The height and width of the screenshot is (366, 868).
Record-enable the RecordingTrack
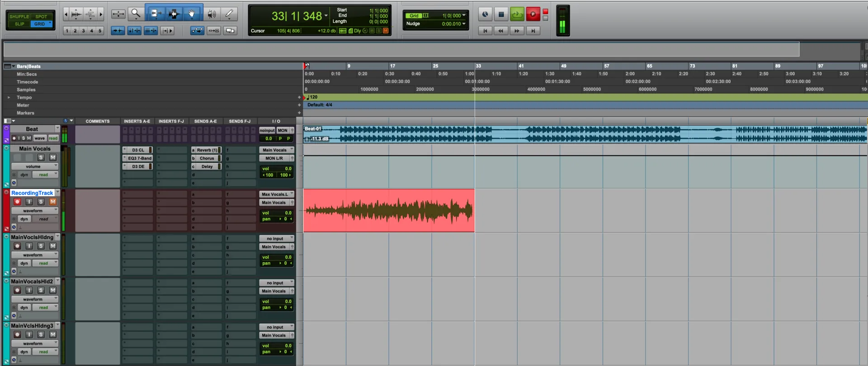coord(17,202)
